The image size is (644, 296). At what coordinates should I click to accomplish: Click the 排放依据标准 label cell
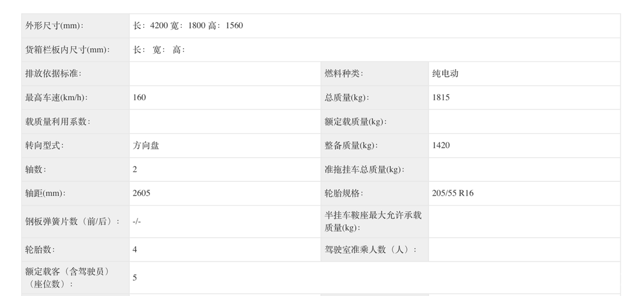tap(54, 73)
